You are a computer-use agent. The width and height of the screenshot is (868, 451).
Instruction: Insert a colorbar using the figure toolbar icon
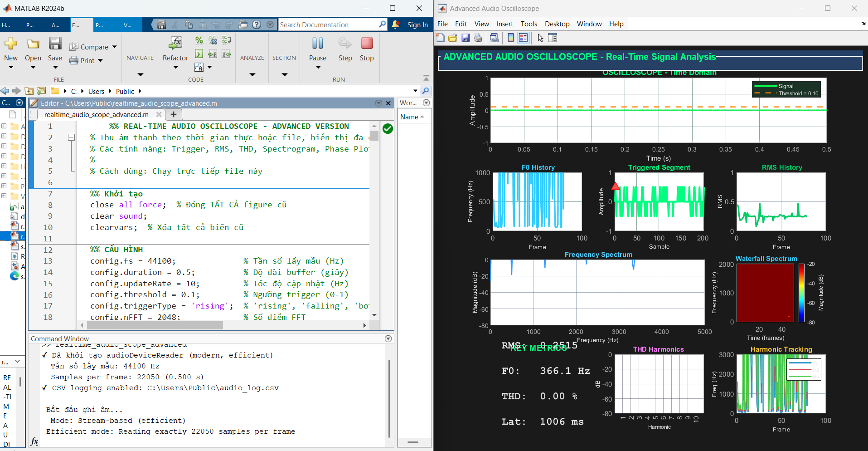[511, 38]
